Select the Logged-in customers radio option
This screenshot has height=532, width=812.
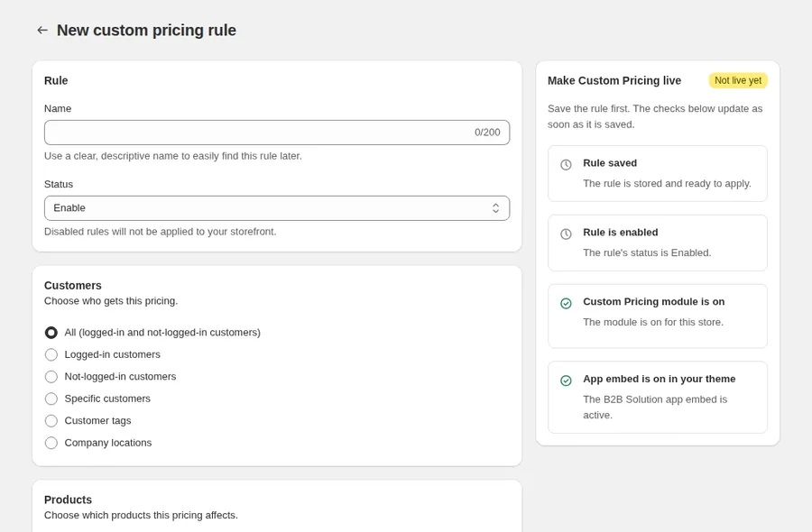point(51,354)
